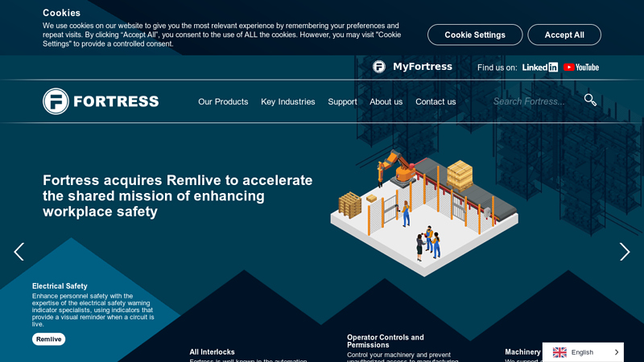
Task: Click the UK flag language icon
Action: tap(559, 352)
